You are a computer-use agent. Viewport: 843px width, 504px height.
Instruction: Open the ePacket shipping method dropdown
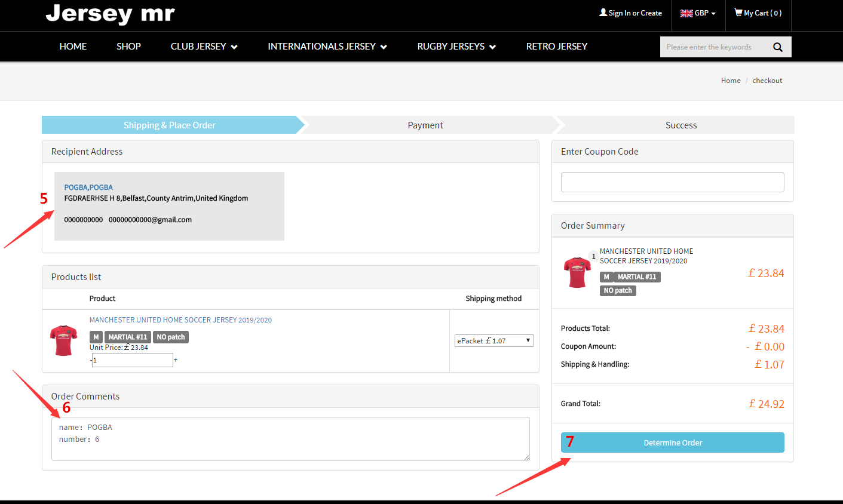tap(494, 340)
